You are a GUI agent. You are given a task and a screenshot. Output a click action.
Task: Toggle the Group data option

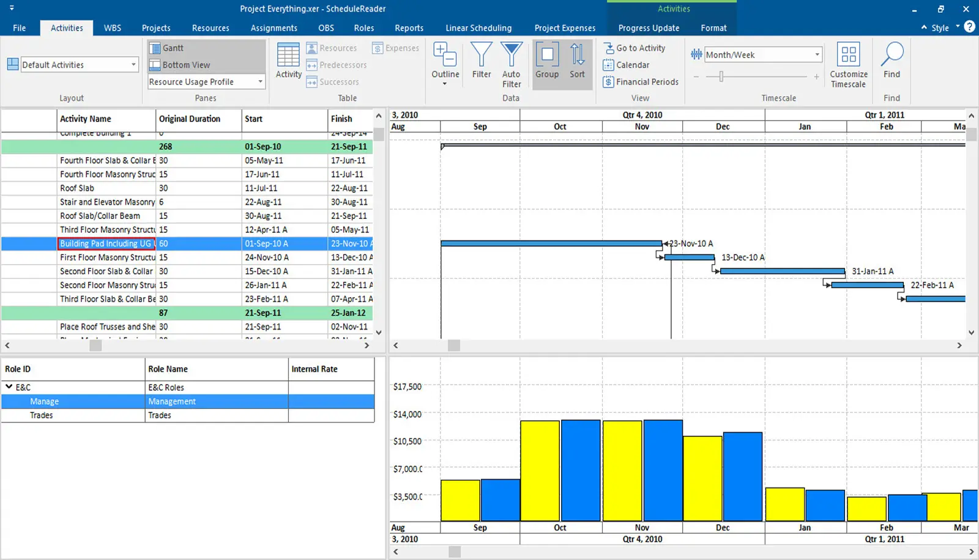click(546, 61)
